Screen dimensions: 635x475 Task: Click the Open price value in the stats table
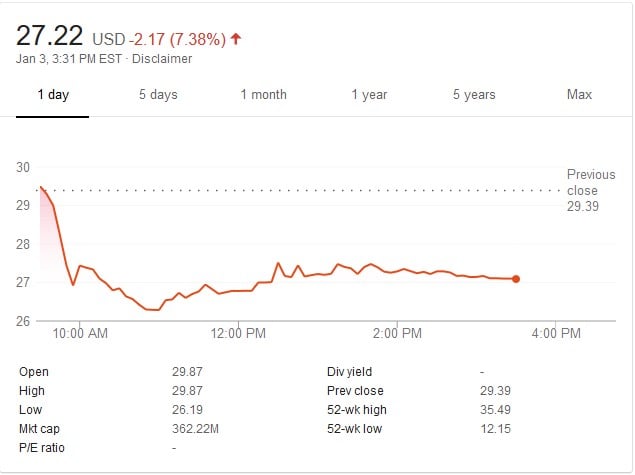[x=187, y=372]
